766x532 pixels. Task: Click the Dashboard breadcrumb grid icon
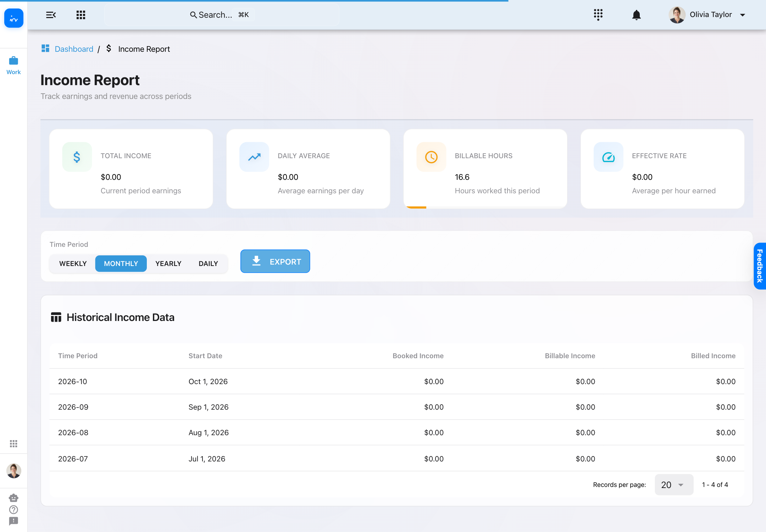point(45,48)
